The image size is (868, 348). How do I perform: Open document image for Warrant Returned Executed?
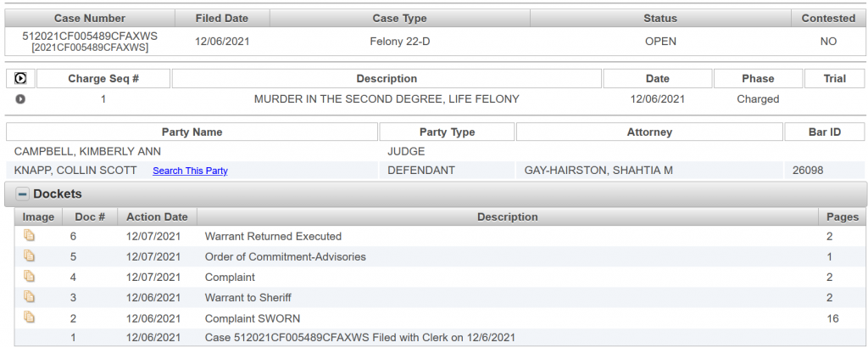point(30,236)
